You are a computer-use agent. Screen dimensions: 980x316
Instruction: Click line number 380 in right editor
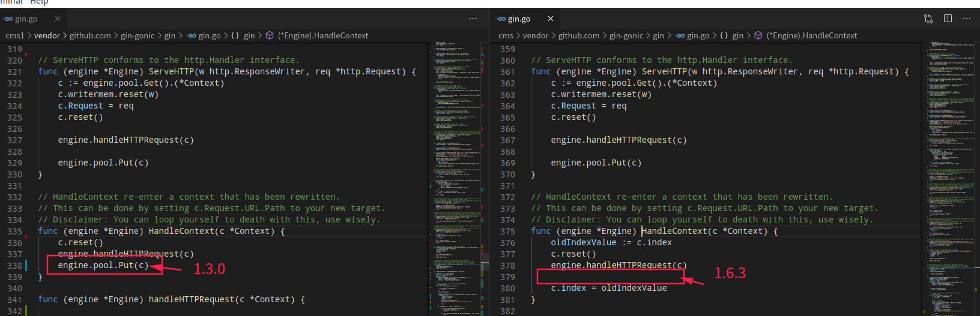point(507,288)
